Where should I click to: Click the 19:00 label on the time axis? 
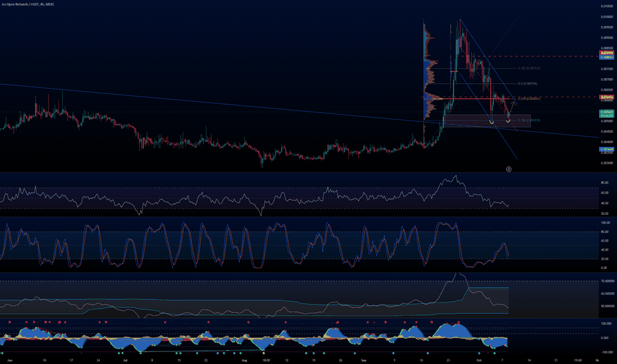click(x=578, y=360)
